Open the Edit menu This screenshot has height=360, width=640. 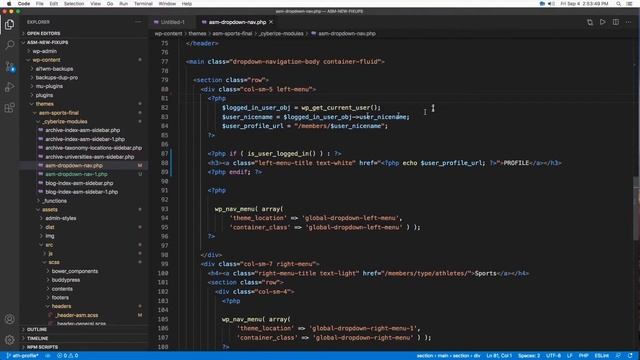tap(53, 4)
